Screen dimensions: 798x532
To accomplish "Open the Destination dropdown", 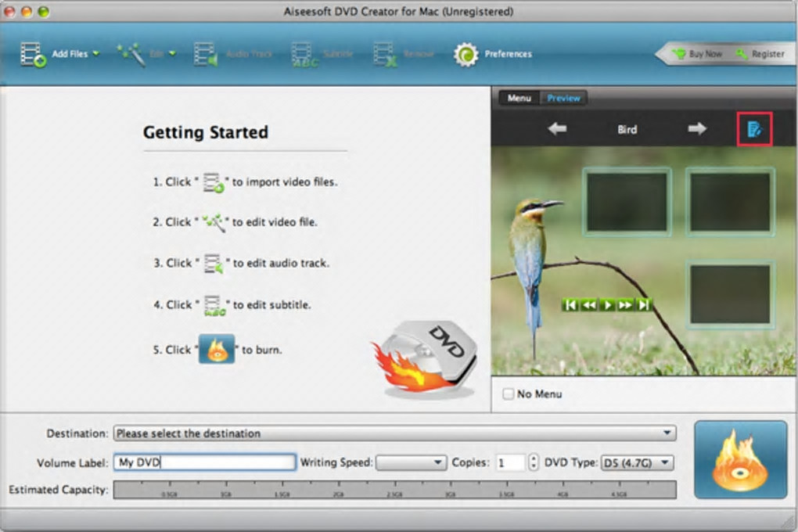I will (394, 433).
